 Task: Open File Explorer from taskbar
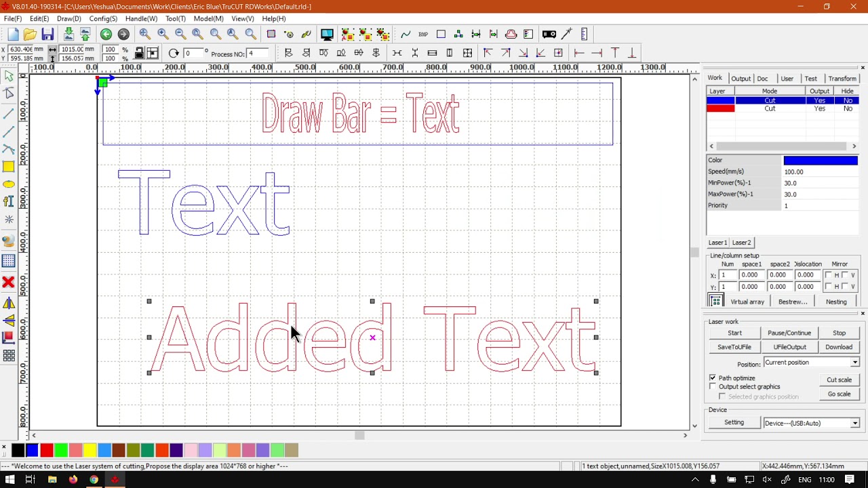coord(52,480)
